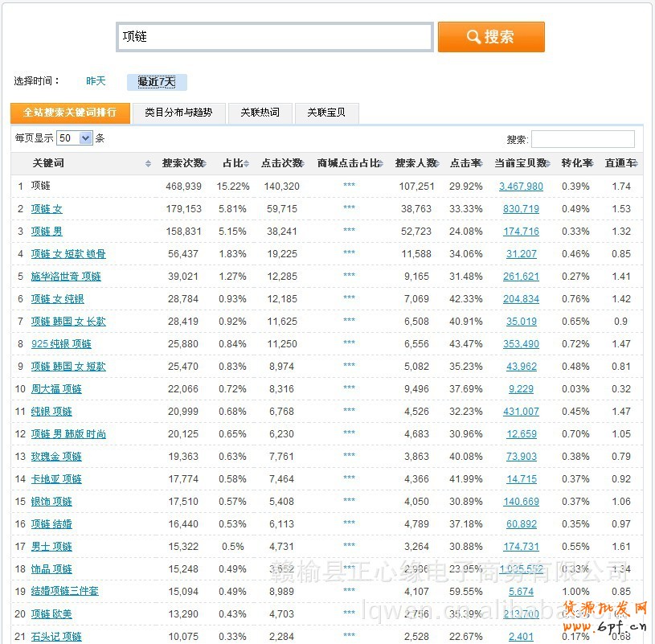Open the 关联宝贝 tab

click(326, 113)
